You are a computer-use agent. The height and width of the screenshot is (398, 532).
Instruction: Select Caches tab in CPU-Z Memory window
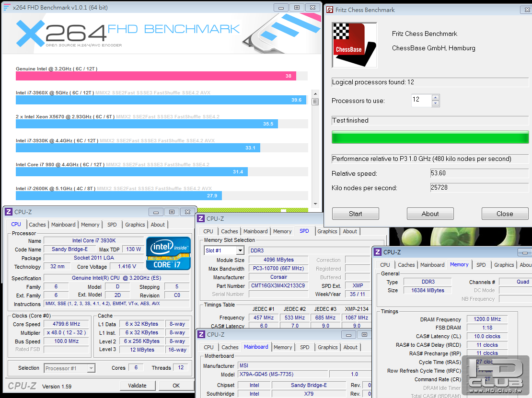pyautogui.click(x=406, y=265)
